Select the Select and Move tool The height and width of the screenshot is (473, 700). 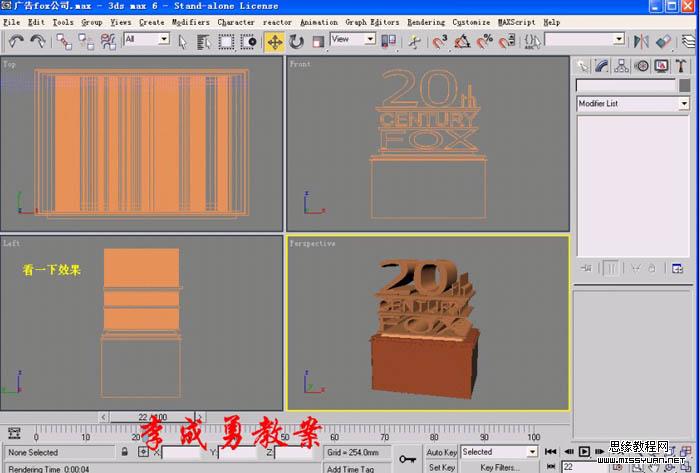click(274, 41)
